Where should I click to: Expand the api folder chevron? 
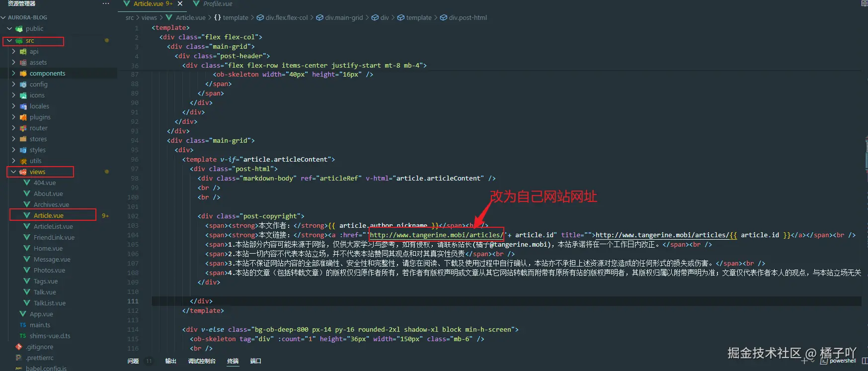click(13, 51)
